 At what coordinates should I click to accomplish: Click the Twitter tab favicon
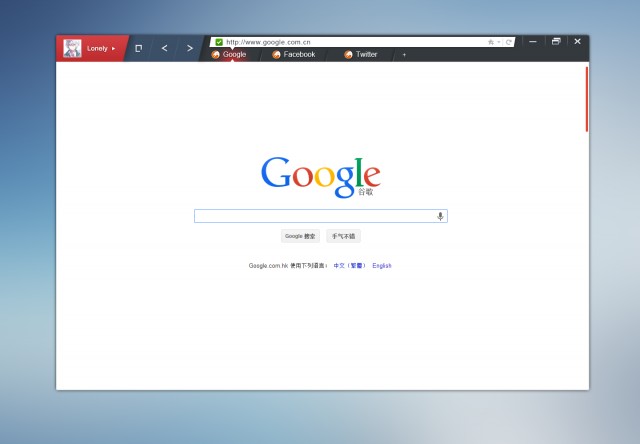[348, 55]
